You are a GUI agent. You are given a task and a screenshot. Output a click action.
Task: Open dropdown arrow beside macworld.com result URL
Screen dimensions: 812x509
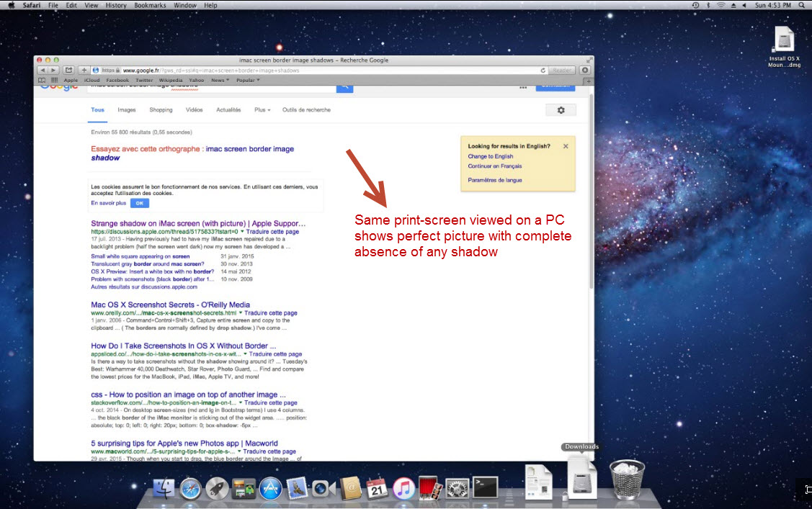(x=239, y=451)
